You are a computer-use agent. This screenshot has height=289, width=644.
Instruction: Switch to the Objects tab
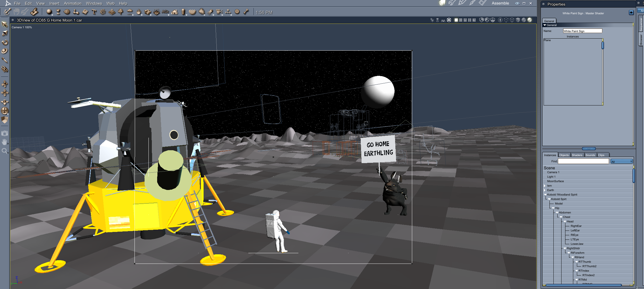pyautogui.click(x=564, y=155)
